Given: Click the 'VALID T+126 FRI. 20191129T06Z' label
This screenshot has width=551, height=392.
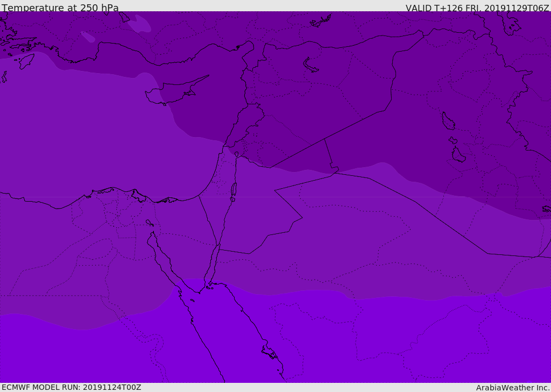Looking at the screenshot, I should pyautogui.click(x=477, y=8).
